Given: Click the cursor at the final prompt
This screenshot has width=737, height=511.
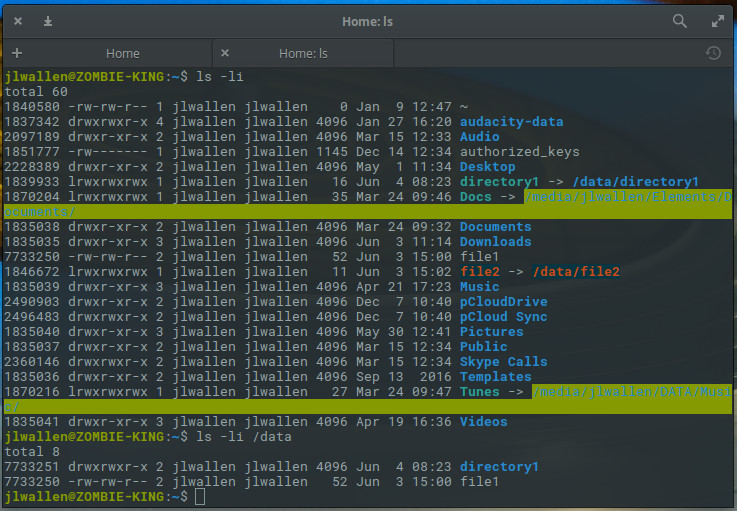Looking at the screenshot, I should click(200, 496).
